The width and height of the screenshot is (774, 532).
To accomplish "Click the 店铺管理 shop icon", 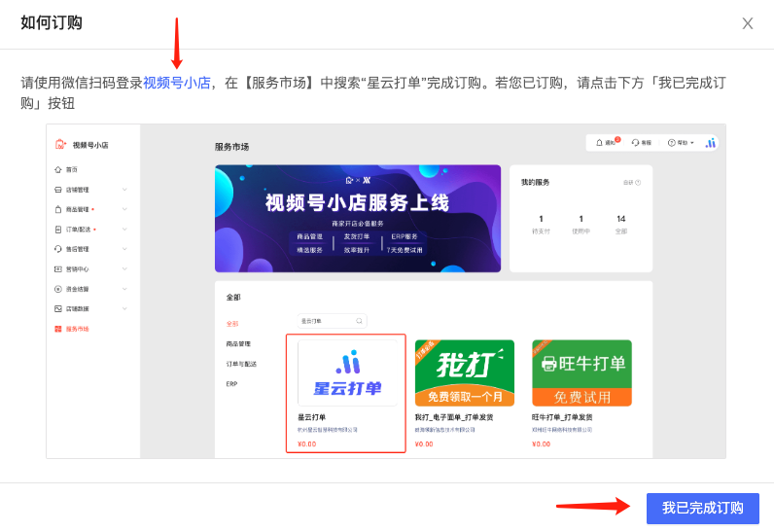I will coord(57,190).
